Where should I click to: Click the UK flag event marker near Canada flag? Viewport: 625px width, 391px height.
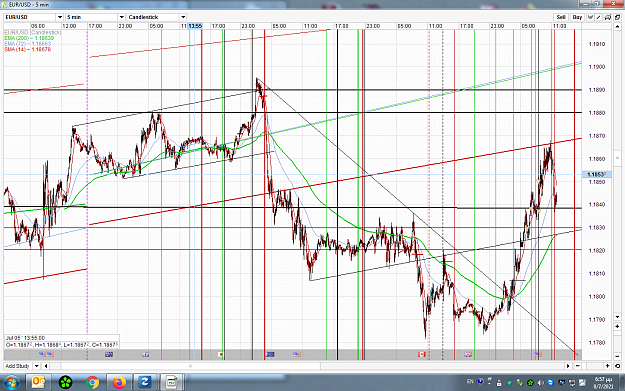coord(468,354)
